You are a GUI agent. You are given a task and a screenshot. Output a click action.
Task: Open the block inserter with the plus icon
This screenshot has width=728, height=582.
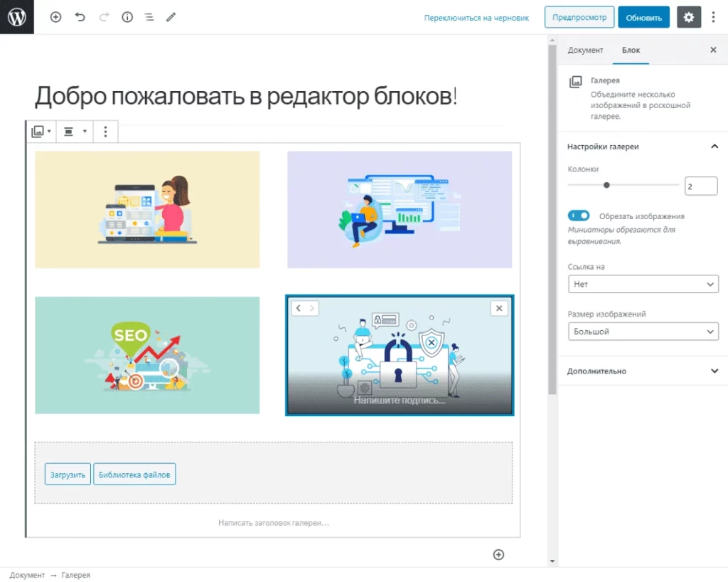(55, 17)
